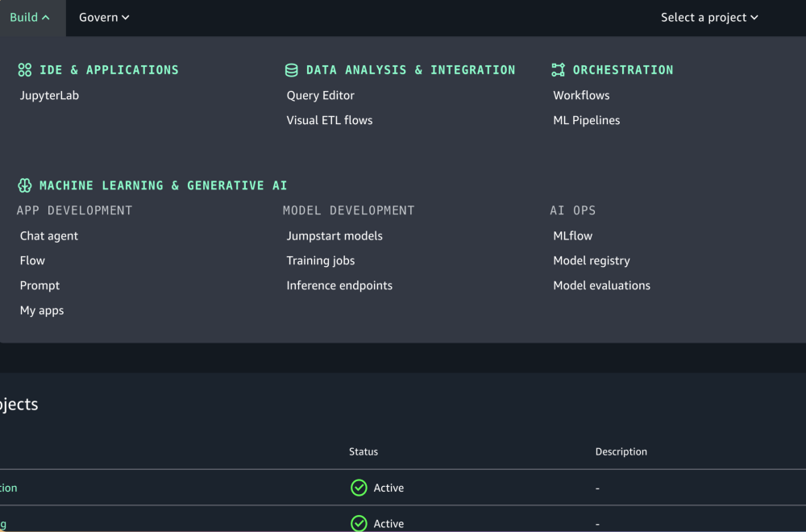Open MLflow under AI Ops

pyautogui.click(x=572, y=236)
